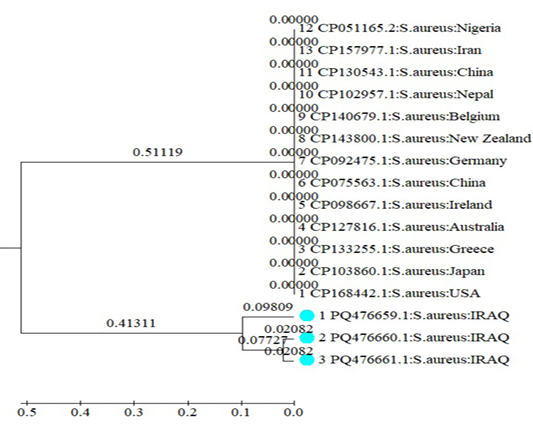Click the branch length 0.07727
This screenshot has width=533, height=428.
point(262,340)
